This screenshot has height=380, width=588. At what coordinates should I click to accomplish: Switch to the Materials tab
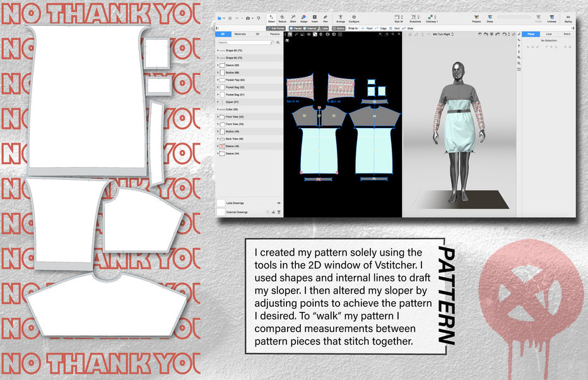point(240,34)
